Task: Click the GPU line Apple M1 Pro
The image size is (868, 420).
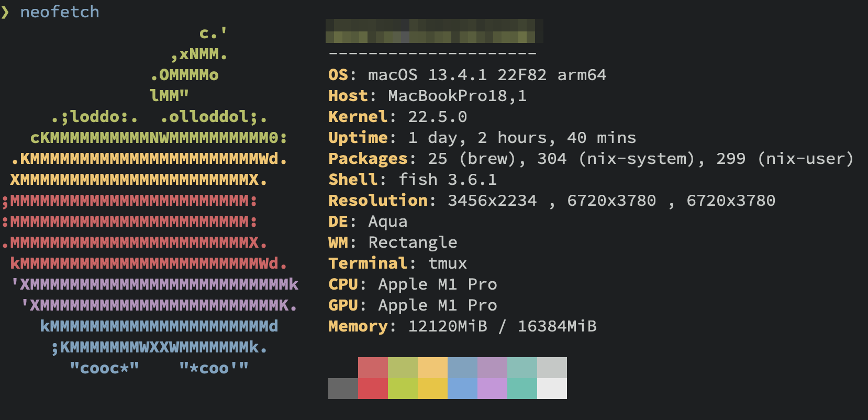Action: click(413, 305)
